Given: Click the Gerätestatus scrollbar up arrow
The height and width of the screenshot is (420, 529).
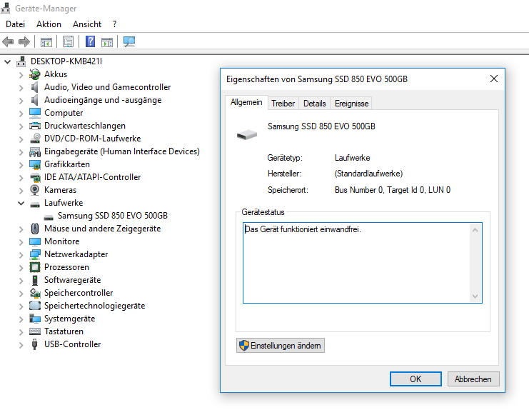Looking at the screenshot, I should (475, 230).
